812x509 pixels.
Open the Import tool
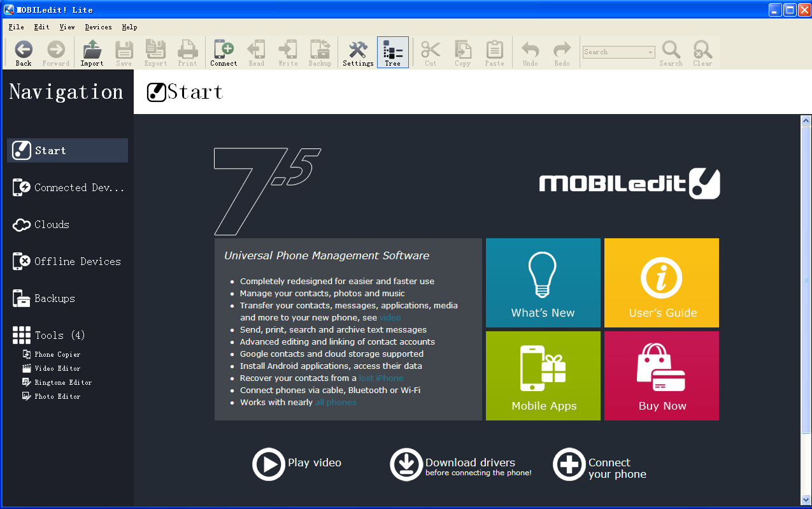(92, 53)
